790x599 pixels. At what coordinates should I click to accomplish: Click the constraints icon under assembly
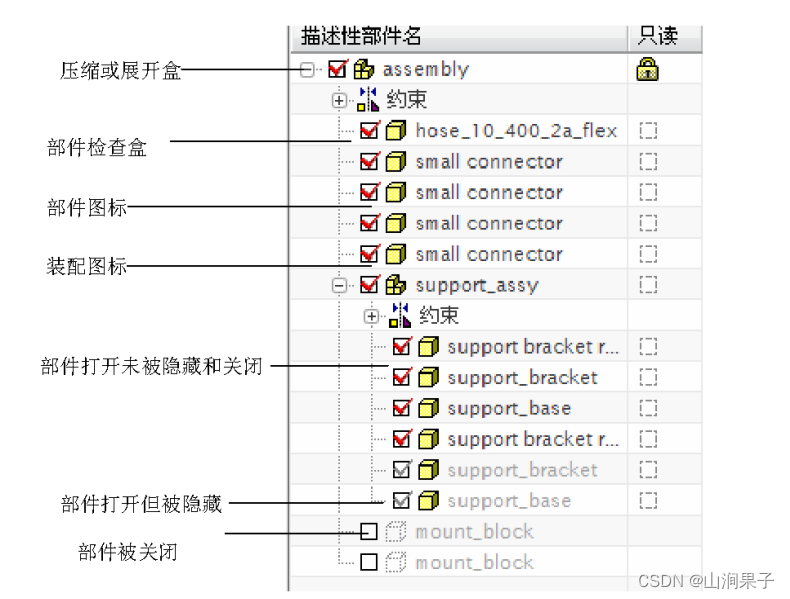[368, 99]
